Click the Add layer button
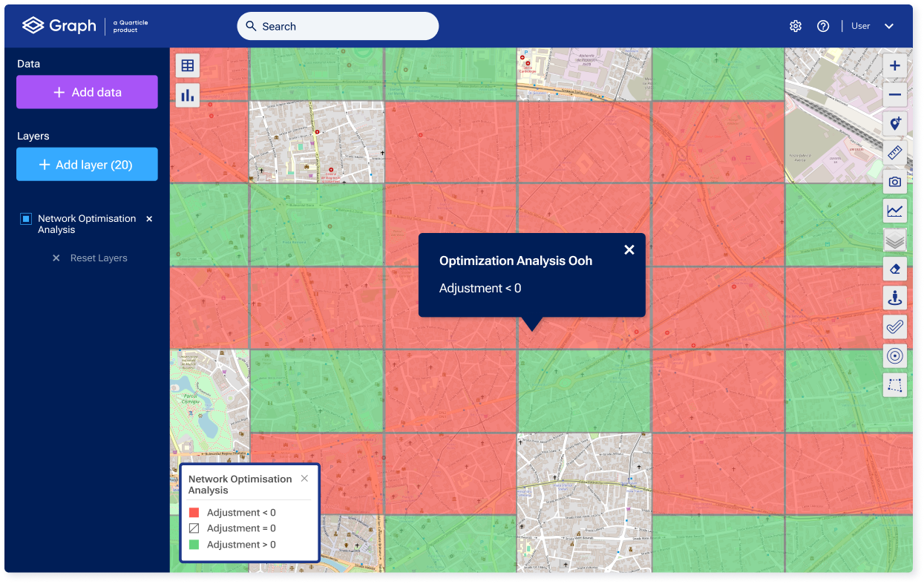Viewport: 924px width, 584px height. click(x=87, y=164)
